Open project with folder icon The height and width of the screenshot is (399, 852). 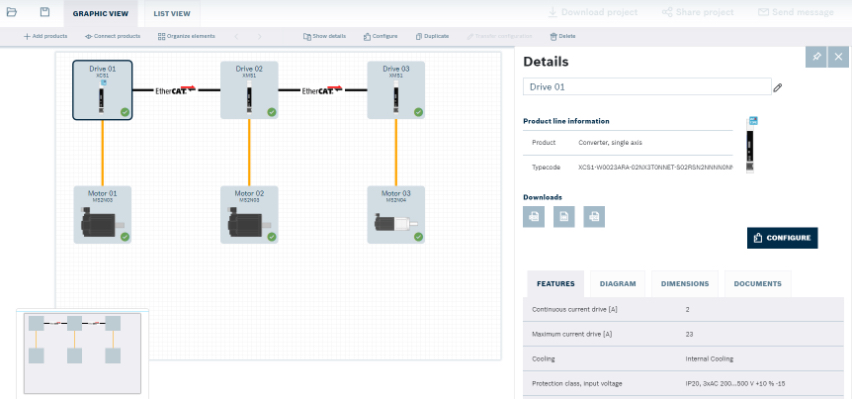point(11,12)
